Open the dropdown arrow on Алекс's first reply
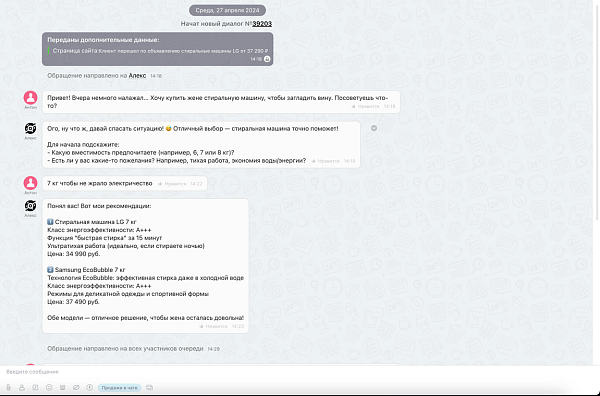600x396 pixels. tap(374, 128)
